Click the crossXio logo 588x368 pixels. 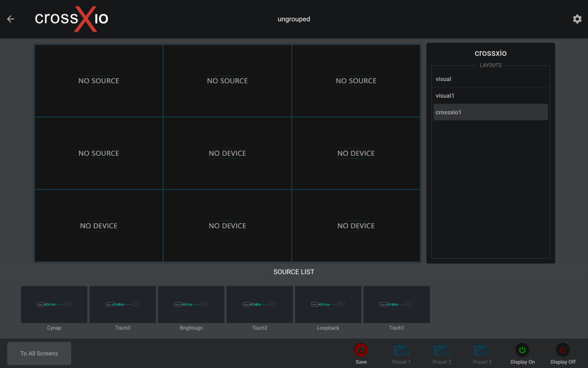pos(71,19)
